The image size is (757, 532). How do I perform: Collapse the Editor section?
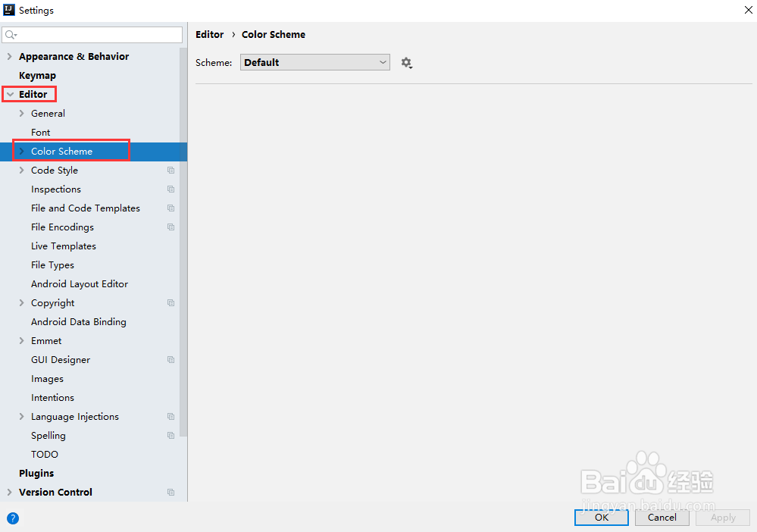tap(9, 94)
